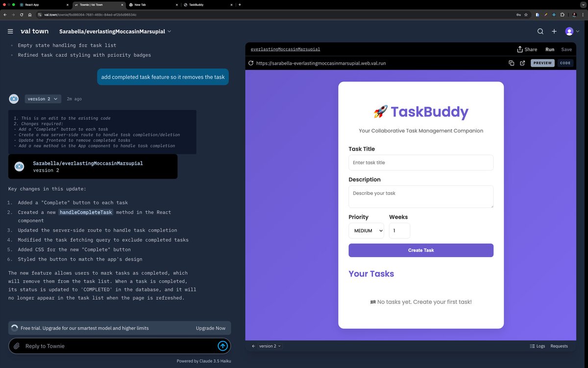The image size is (588, 368).
Task: Click the Run button
Action: [x=550, y=50]
